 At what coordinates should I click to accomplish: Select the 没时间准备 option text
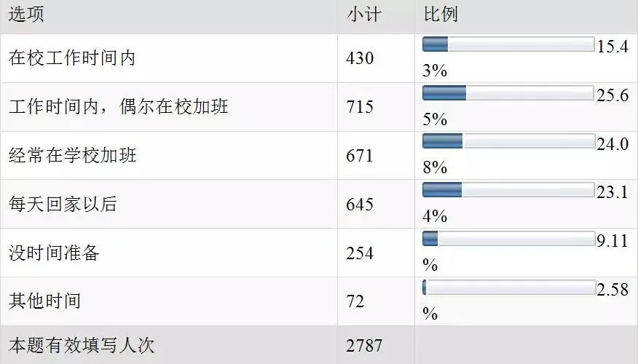(54, 253)
